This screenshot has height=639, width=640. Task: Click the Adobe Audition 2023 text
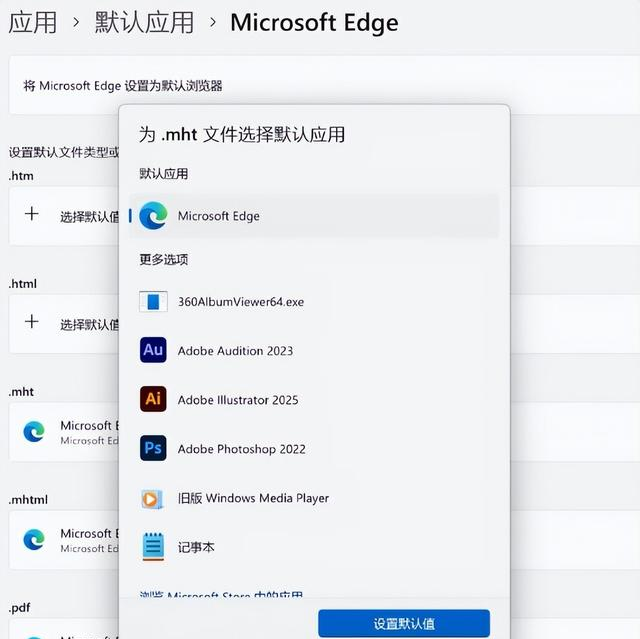click(235, 351)
